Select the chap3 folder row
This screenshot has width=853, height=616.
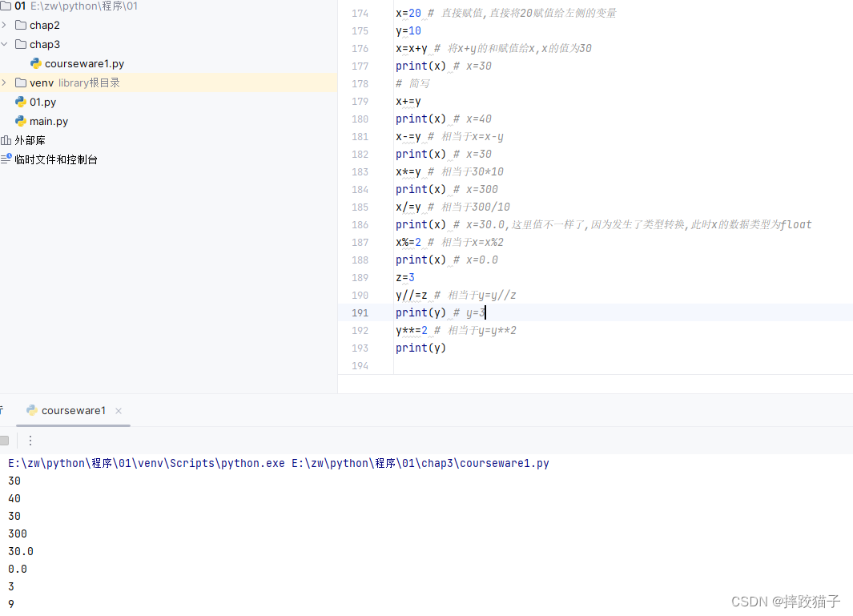click(169, 44)
